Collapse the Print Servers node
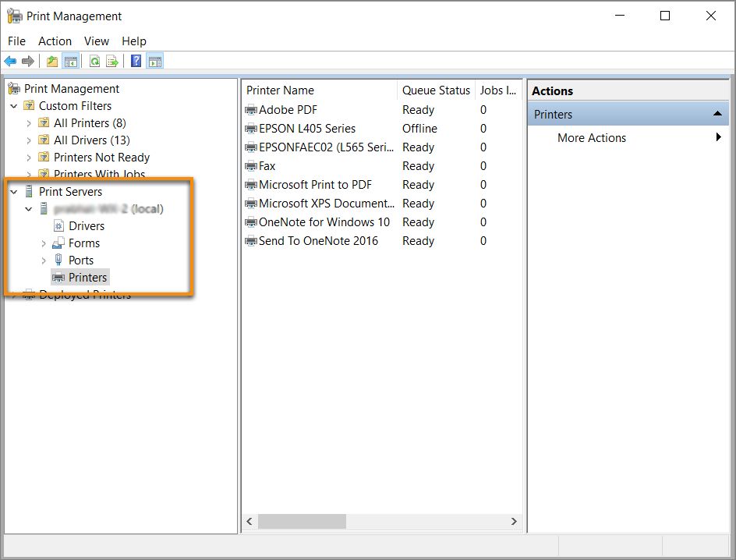The width and height of the screenshot is (736, 560). click(x=13, y=191)
